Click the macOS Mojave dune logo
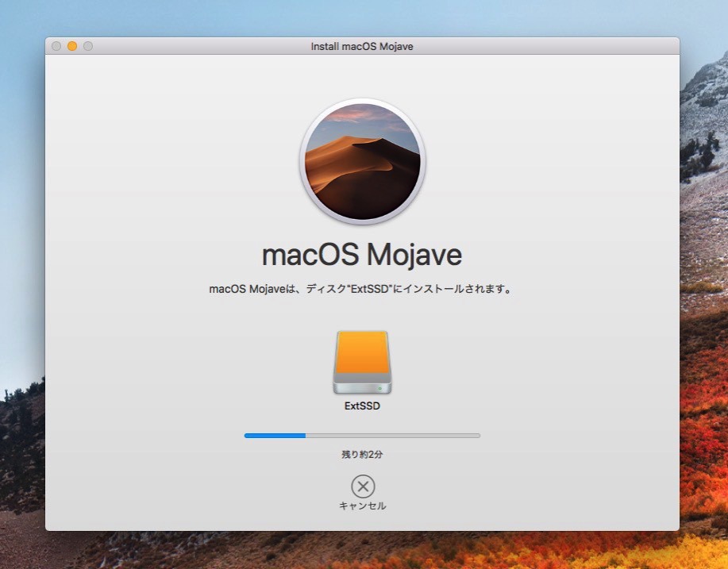The image size is (728, 569). tap(363, 161)
